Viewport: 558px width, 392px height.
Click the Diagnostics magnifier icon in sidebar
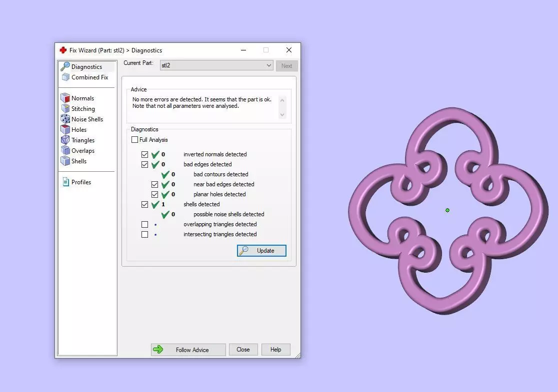(65, 66)
